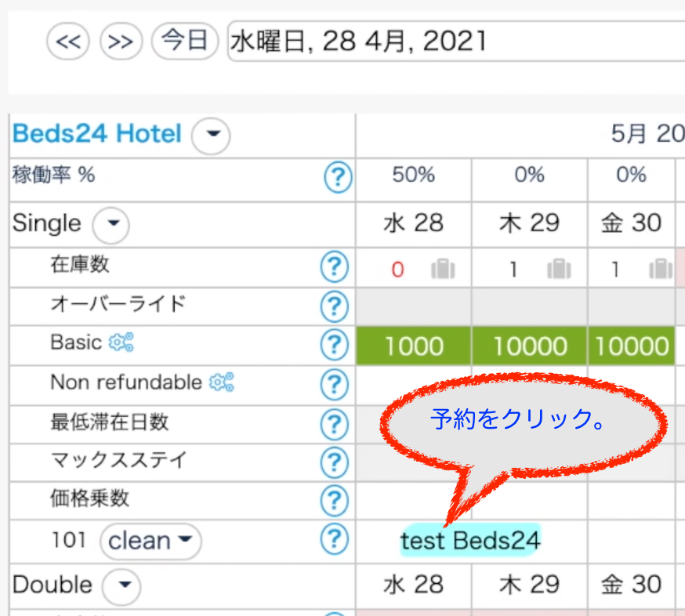This screenshot has height=616, width=685.
Task: Select green Basic price cell 1000
Action: pos(414,346)
